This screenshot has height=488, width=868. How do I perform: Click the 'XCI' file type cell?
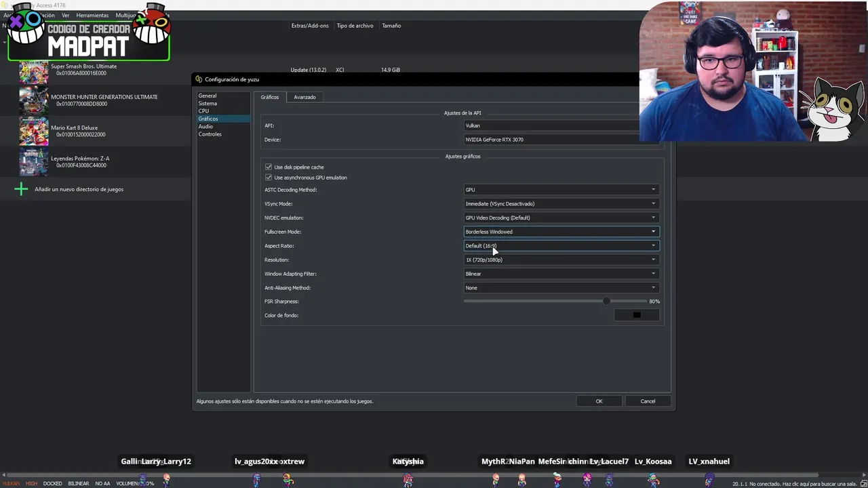coord(340,70)
